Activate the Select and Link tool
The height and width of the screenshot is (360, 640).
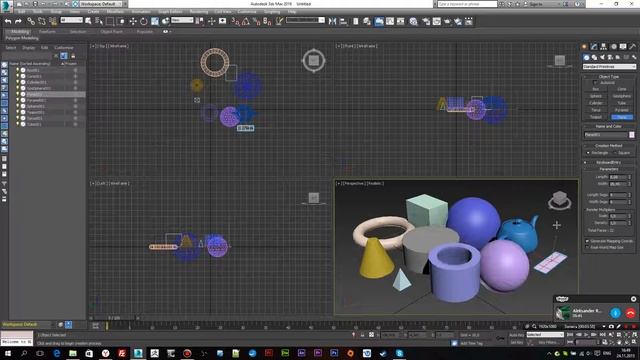pyautogui.click(x=31, y=21)
